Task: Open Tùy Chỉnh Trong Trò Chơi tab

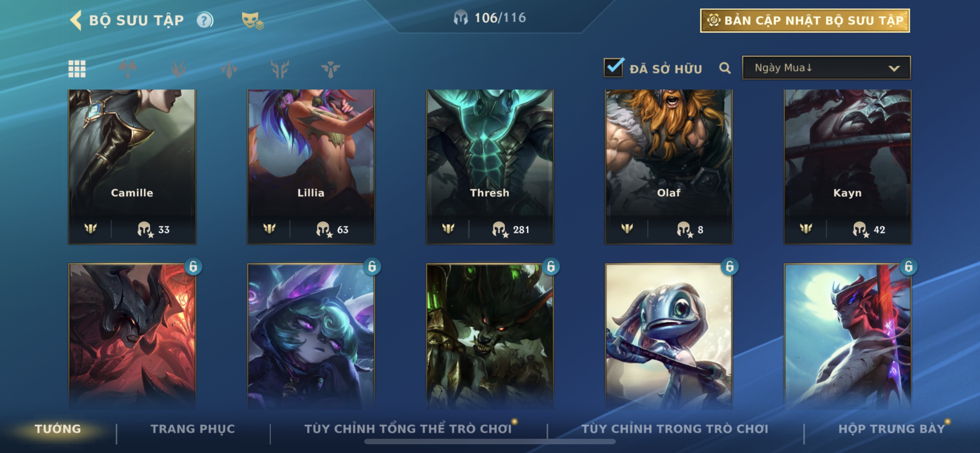Action: tap(675, 429)
